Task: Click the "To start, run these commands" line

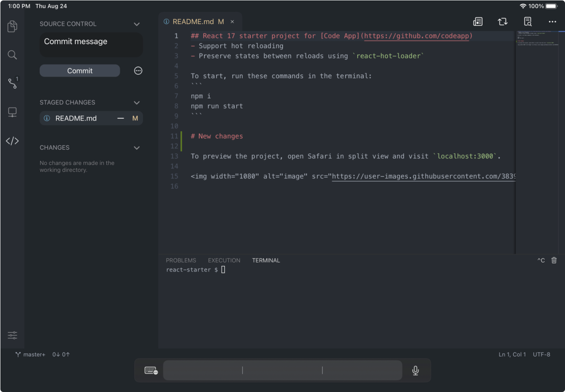Action: (x=281, y=76)
